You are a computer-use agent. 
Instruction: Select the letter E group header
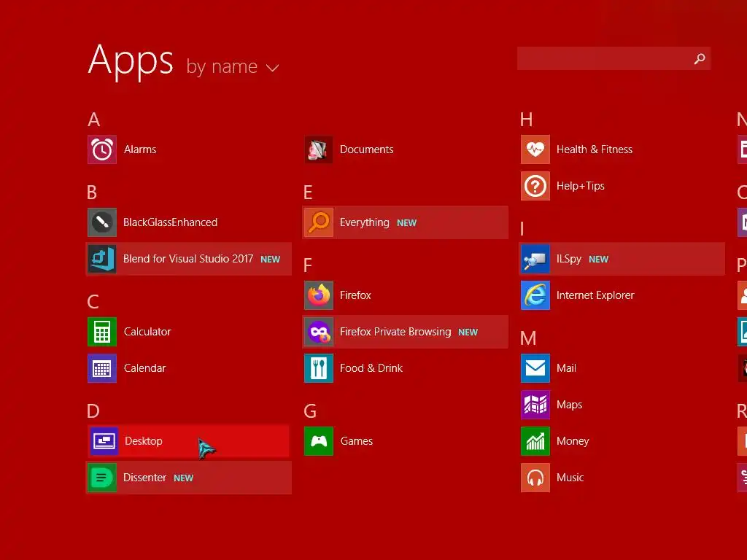[308, 192]
